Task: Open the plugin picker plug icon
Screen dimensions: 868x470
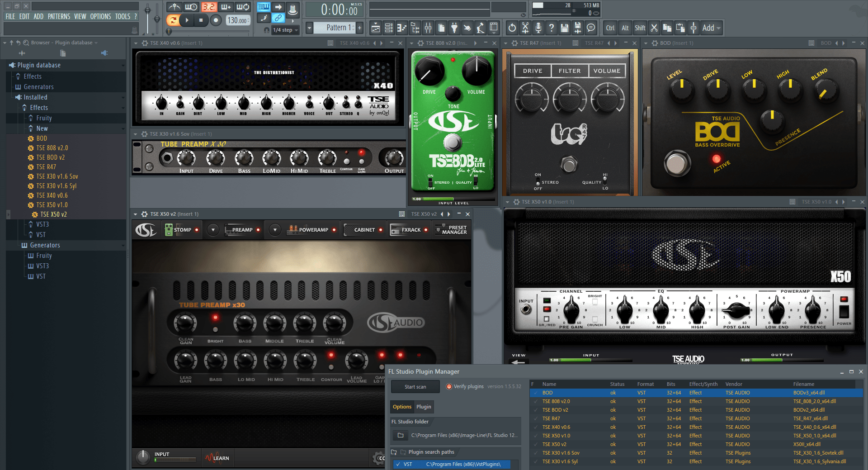Action: [x=454, y=28]
